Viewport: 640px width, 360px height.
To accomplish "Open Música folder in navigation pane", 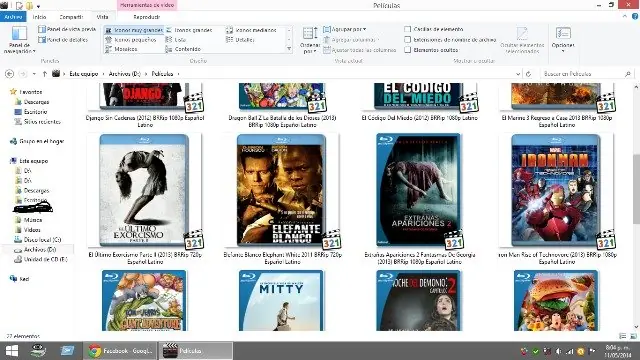I will click(33, 220).
